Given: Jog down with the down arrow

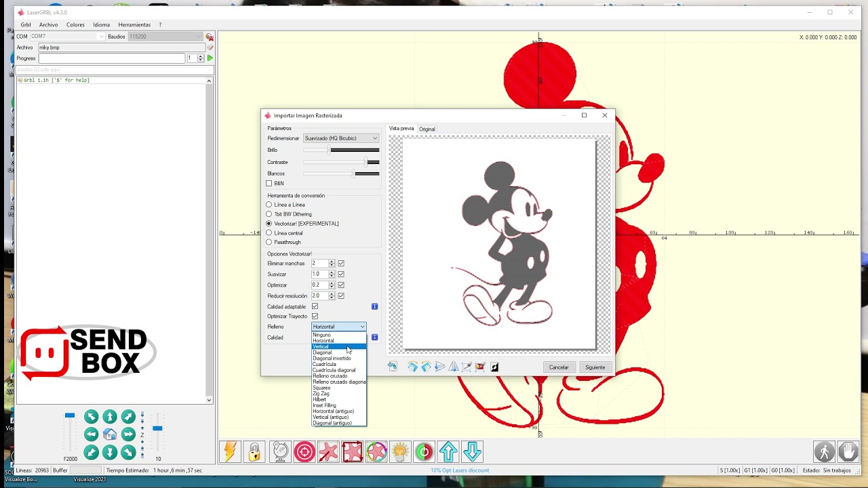Looking at the screenshot, I should 110,452.
